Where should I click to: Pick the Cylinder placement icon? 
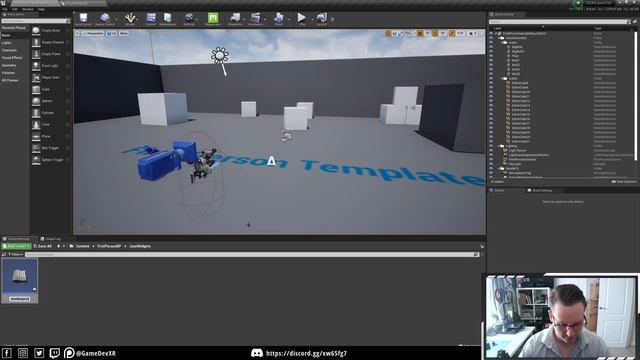tap(36, 113)
